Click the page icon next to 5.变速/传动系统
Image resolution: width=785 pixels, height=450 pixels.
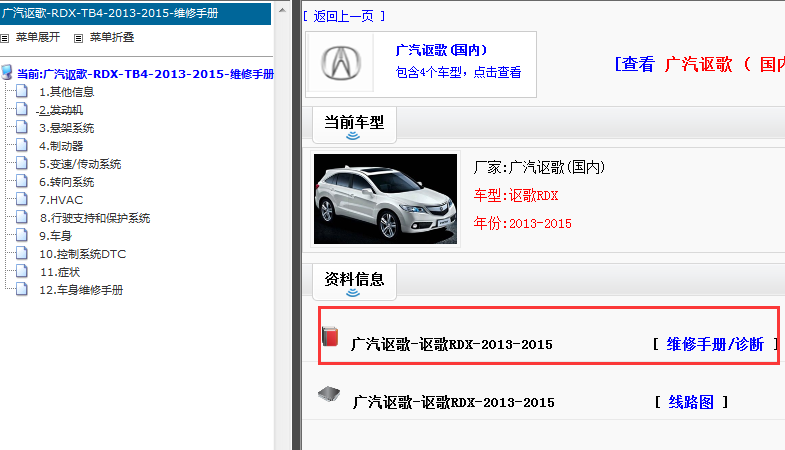(22, 163)
